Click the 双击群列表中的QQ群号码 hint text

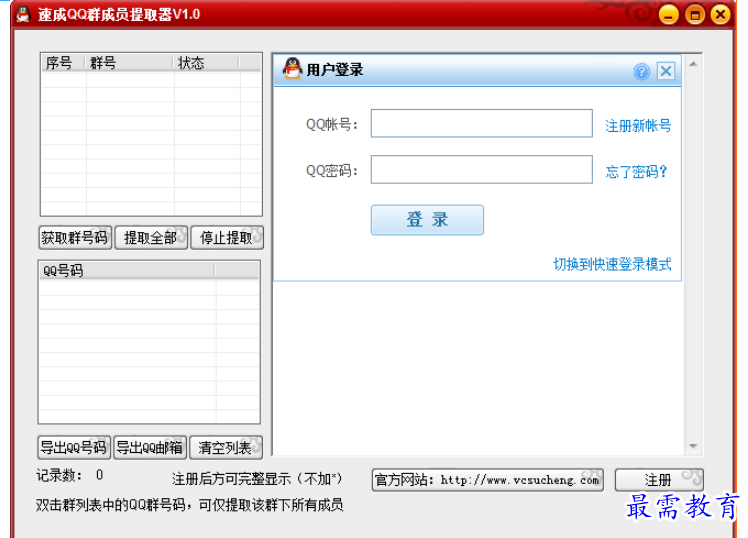(x=189, y=505)
